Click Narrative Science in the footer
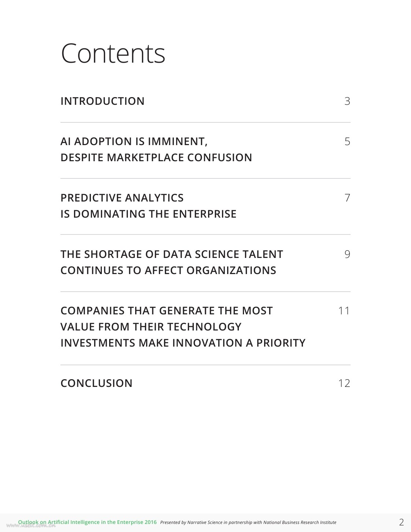 tap(205, 522)
